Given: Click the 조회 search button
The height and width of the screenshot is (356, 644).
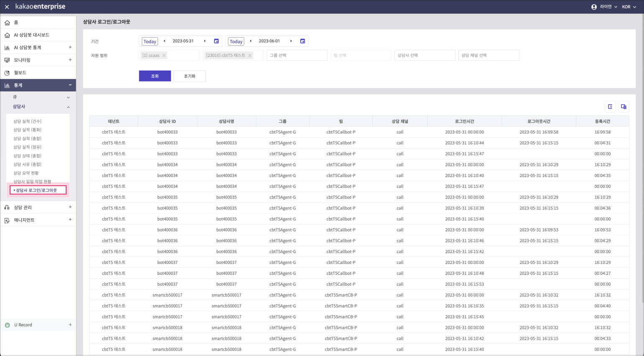Looking at the screenshot, I should (x=155, y=76).
